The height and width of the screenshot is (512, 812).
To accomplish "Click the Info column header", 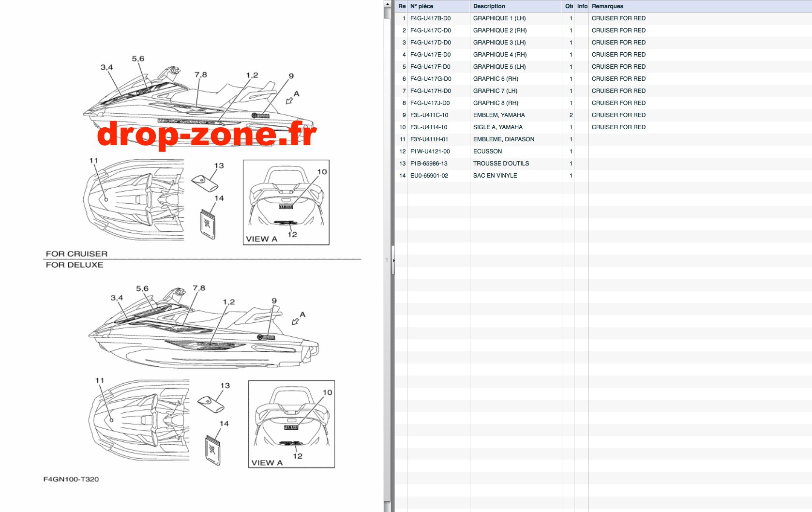I will [582, 6].
